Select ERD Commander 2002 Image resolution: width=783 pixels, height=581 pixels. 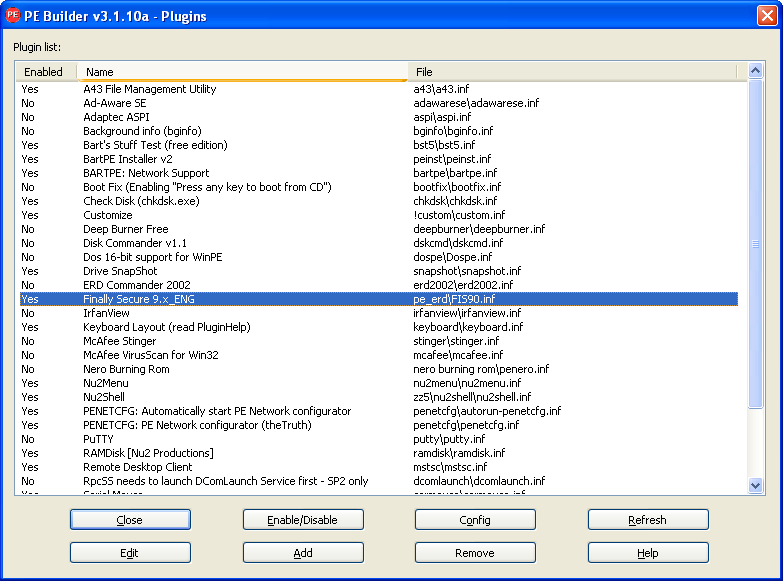(379, 285)
